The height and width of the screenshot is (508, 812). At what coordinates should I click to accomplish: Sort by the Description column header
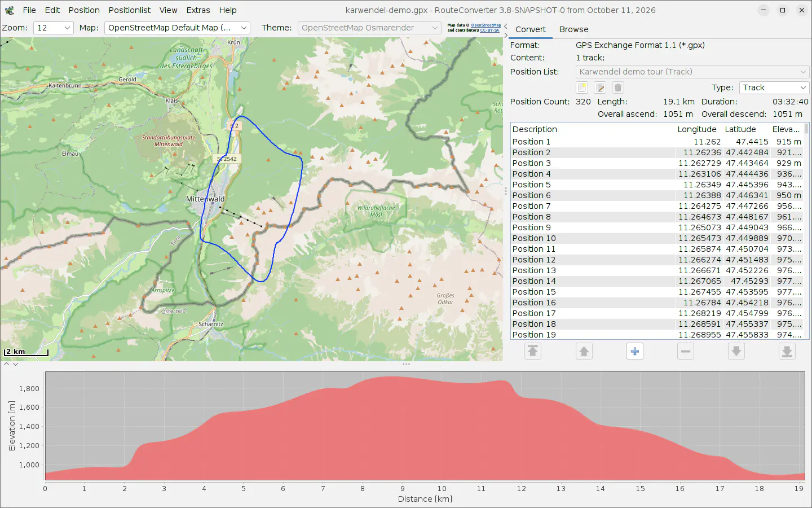[x=593, y=129]
